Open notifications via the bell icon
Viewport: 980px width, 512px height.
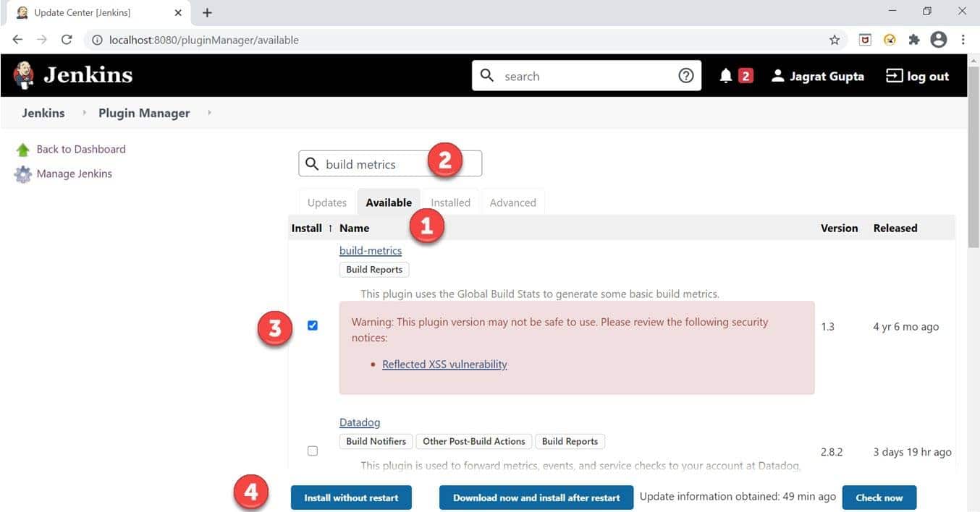tap(727, 74)
